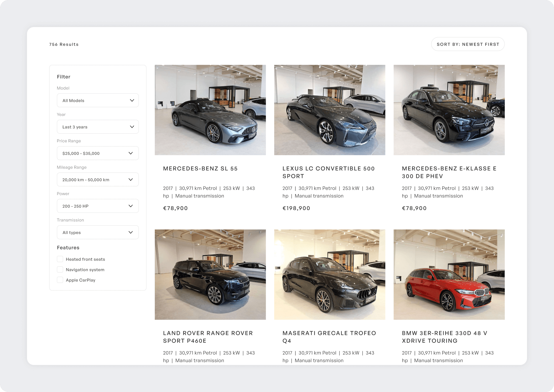Select the black Mercedes E-Klasse image
The image size is (554, 392).
coord(449,110)
